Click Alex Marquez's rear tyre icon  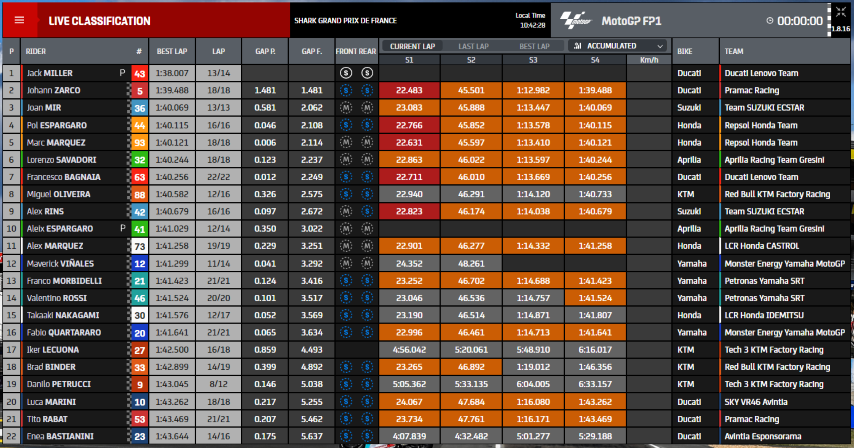[x=367, y=246]
